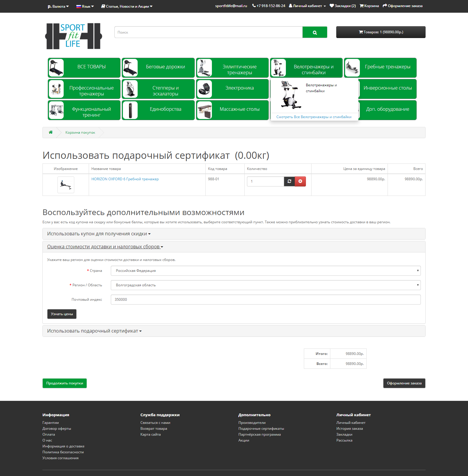Screen dimensions: 468x476
Task: Open Карта сайта footer link
Action: pos(151,434)
